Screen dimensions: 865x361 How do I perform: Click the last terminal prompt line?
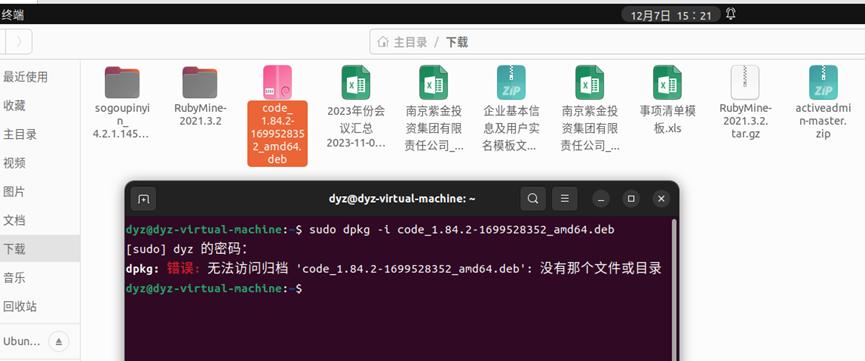(213, 288)
